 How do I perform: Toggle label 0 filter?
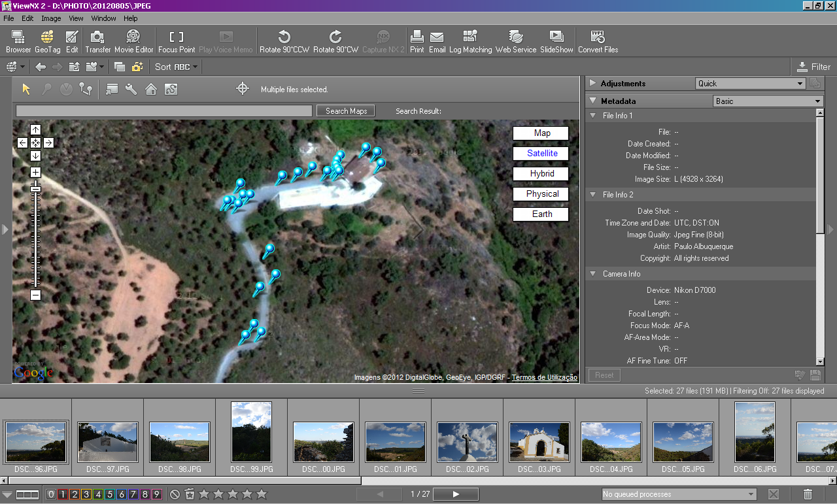coord(51,494)
